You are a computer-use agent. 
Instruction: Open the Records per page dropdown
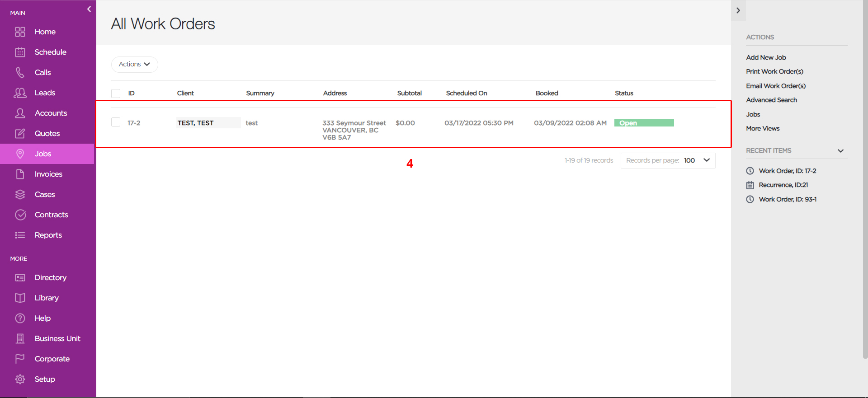[668, 160]
